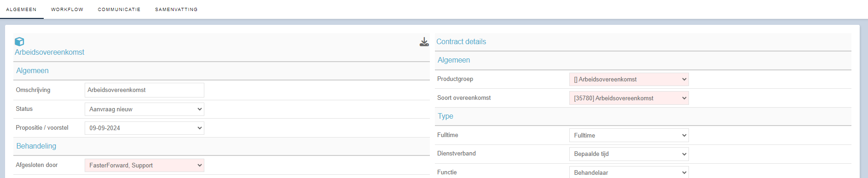This screenshot has width=868, height=178.
Task: Open the Afgesloten door dropdown
Action: pyautogui.click(x=145, y=165)
